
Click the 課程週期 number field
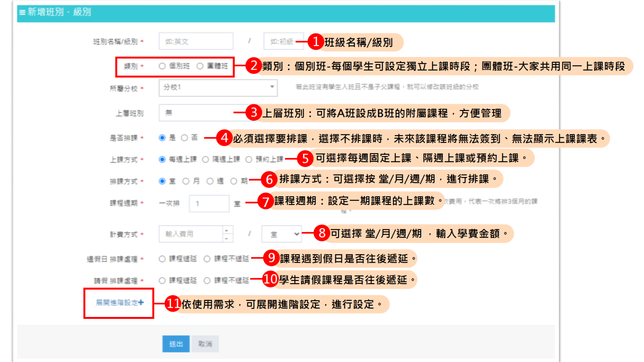pyautogui.click(x=209, y=204)
